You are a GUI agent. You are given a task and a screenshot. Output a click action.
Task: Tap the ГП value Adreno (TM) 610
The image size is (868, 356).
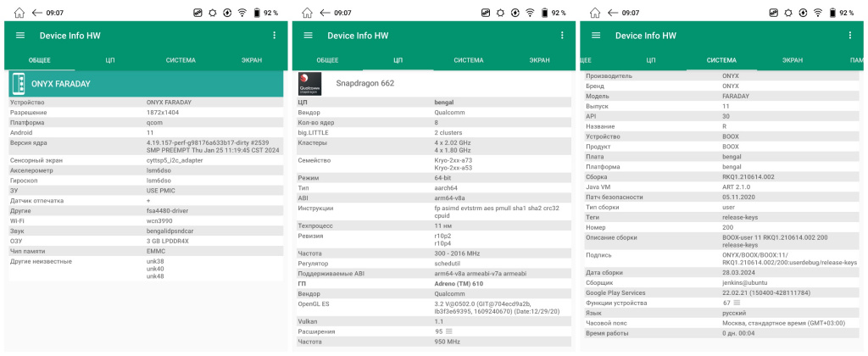pos(459,283)
